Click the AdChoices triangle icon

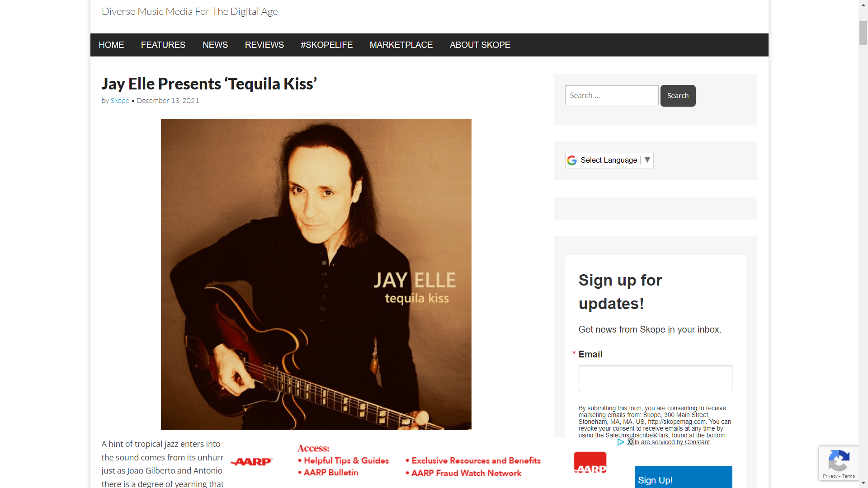[621, 442]
